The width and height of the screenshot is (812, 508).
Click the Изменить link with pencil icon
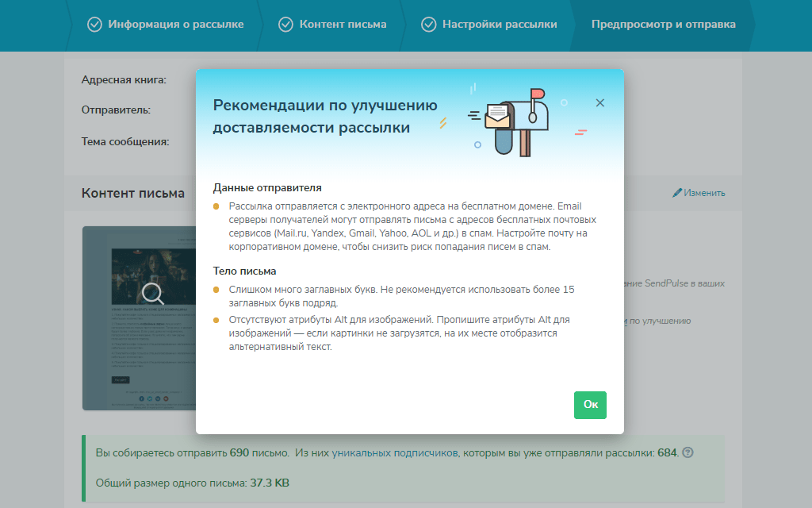tap(699, 193)
